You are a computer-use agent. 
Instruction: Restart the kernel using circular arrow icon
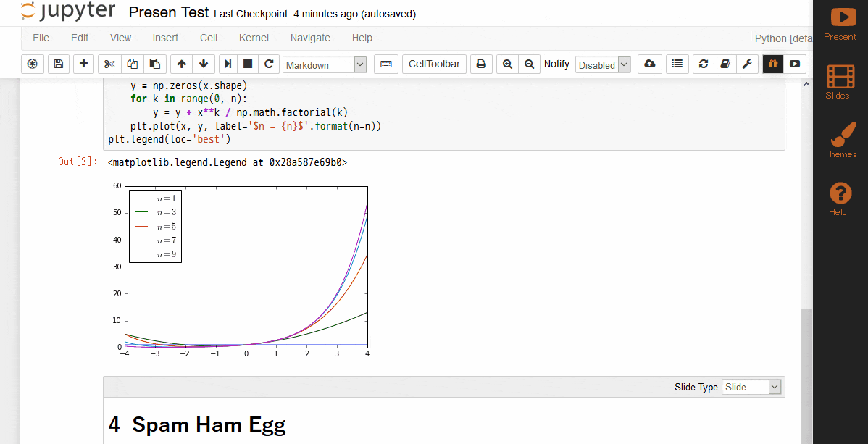(268, 64)
